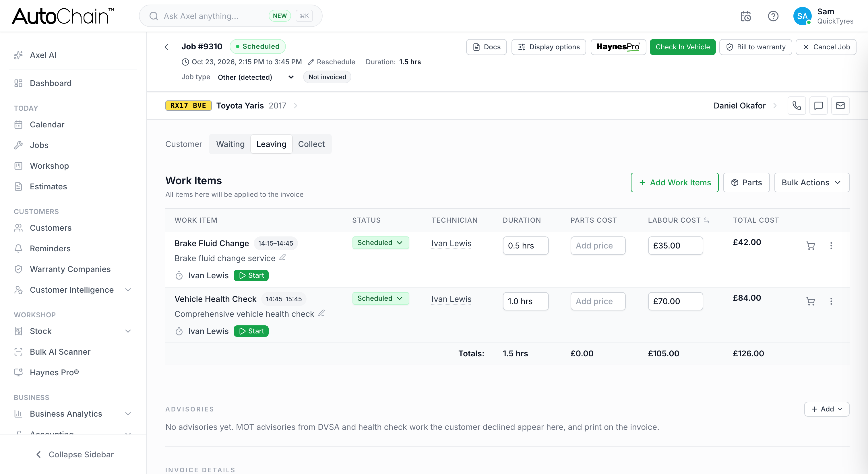Screen dimensions: 868x474
Task: Focus the Ask Axel anything search field
Action: pyautogui.click(x=230, y=16)
